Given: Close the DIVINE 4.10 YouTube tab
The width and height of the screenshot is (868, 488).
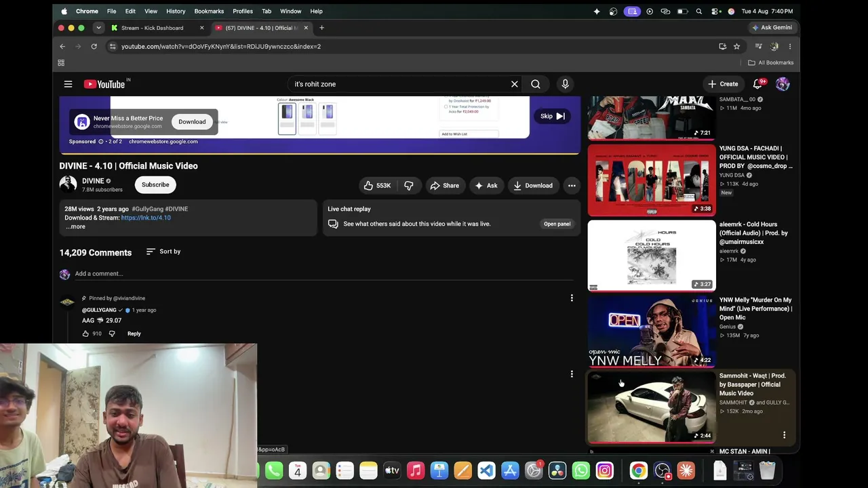Looking at the screenshot, I should pos(306,28).
